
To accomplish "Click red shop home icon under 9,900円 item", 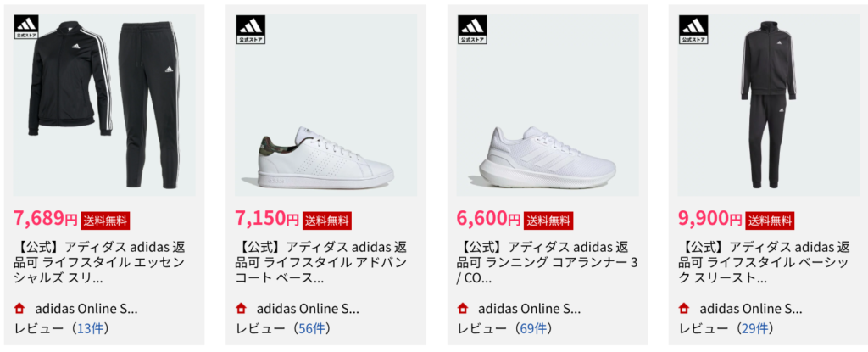I will click(x=684, y=308).
